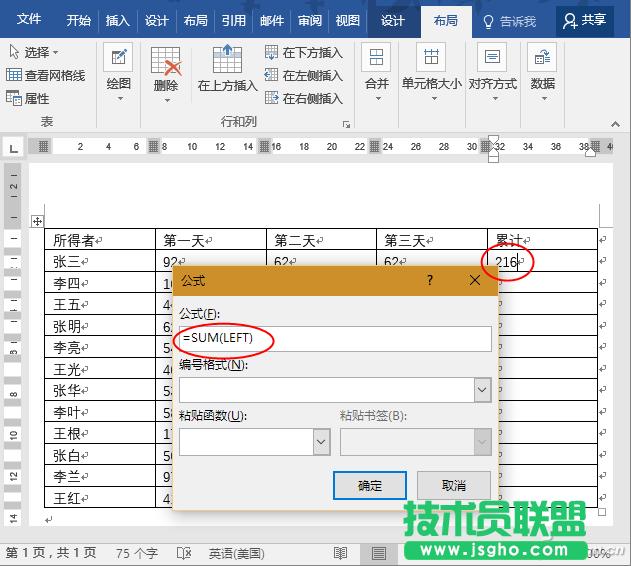This screenshot has height=566, width=631.
Task: Expand the 合并 (Merge) group dropdown
Action: tap(376, 70)
